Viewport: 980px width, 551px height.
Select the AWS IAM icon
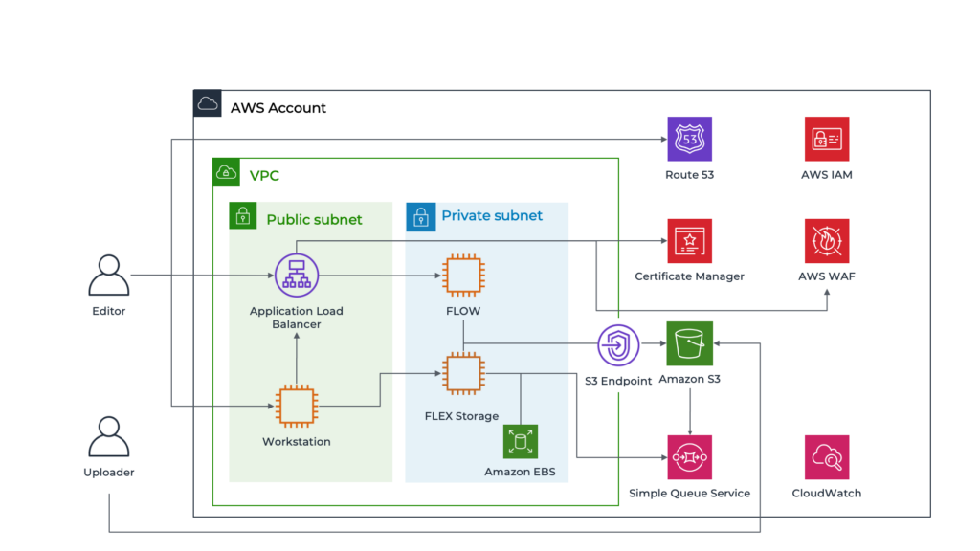(x=827, y=139)
